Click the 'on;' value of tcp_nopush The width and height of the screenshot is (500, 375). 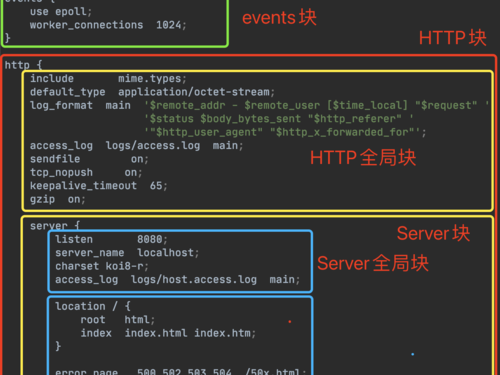[x=133, y=173]
